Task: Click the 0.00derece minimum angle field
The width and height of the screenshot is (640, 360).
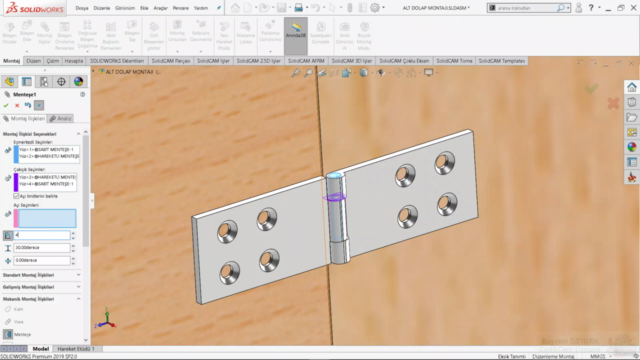Action: (x=42, y=260)
